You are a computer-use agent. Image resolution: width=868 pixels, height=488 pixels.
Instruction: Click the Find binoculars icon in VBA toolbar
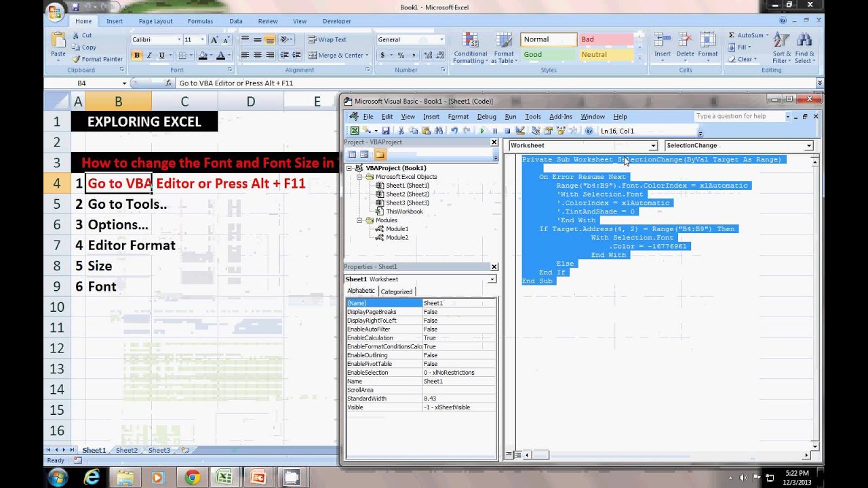[439, 131]
